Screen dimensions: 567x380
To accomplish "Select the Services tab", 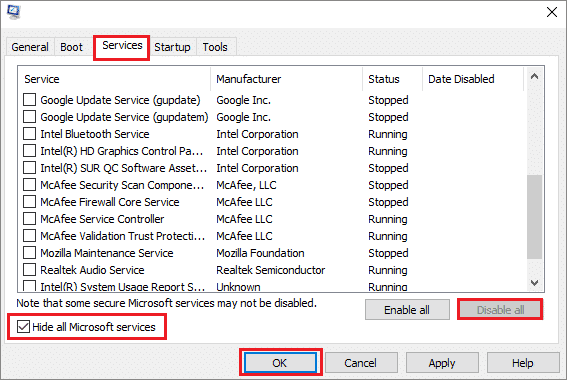I will tap(122, 46).
